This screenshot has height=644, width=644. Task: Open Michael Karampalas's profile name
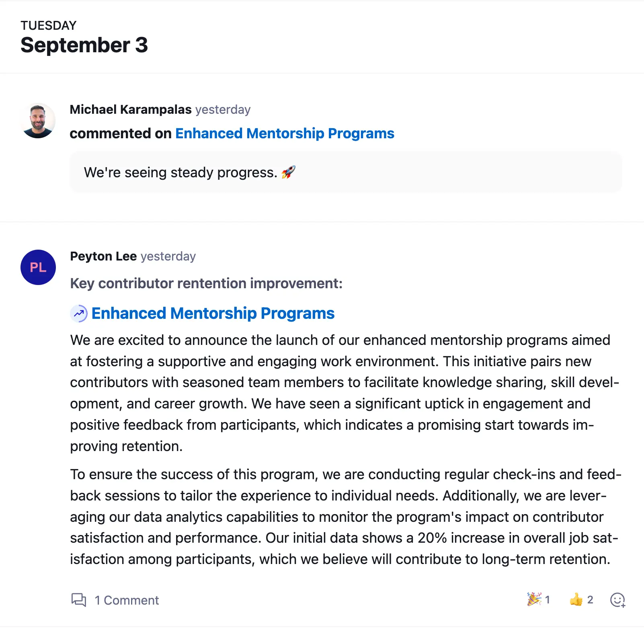[x=131, y=109]
